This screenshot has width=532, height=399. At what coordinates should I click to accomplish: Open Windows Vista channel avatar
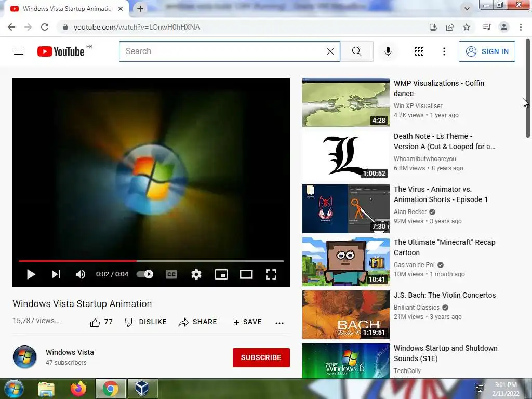point(25,357)
